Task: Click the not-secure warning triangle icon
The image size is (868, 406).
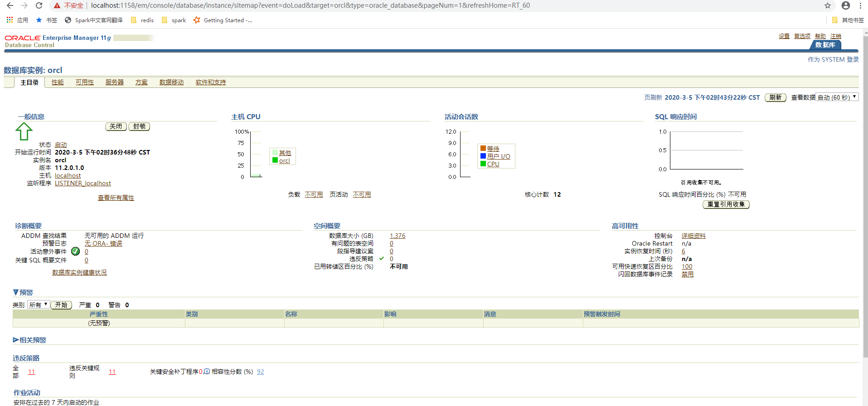Action: pyautogui.click(x=57, y=5)
